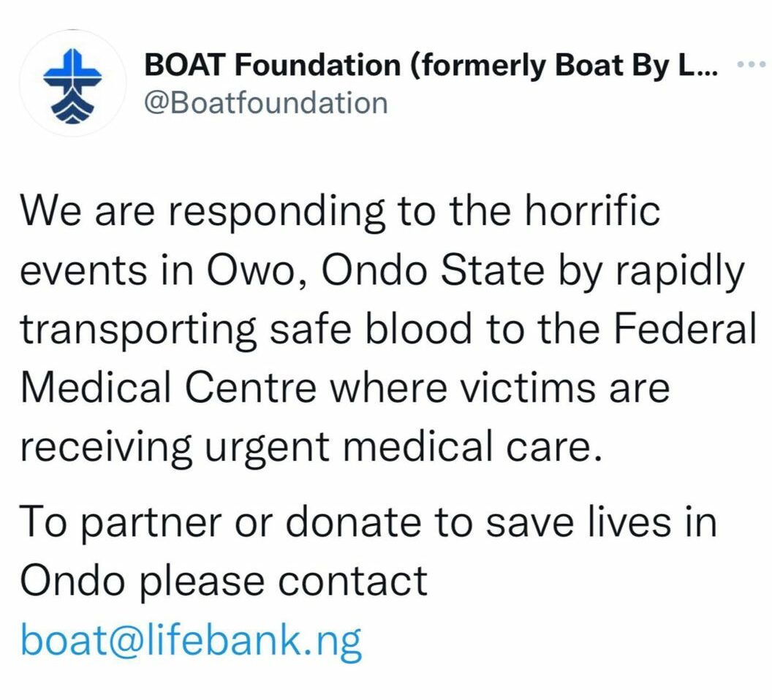Open the three-dot more options menu
Screen dimensions: 772x700
pyautogui.click(x=752, y=64)
